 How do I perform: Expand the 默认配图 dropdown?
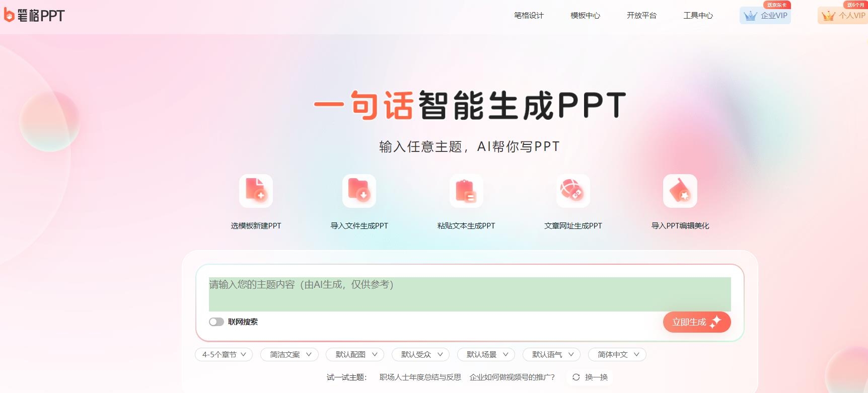(x=355, y=354)
